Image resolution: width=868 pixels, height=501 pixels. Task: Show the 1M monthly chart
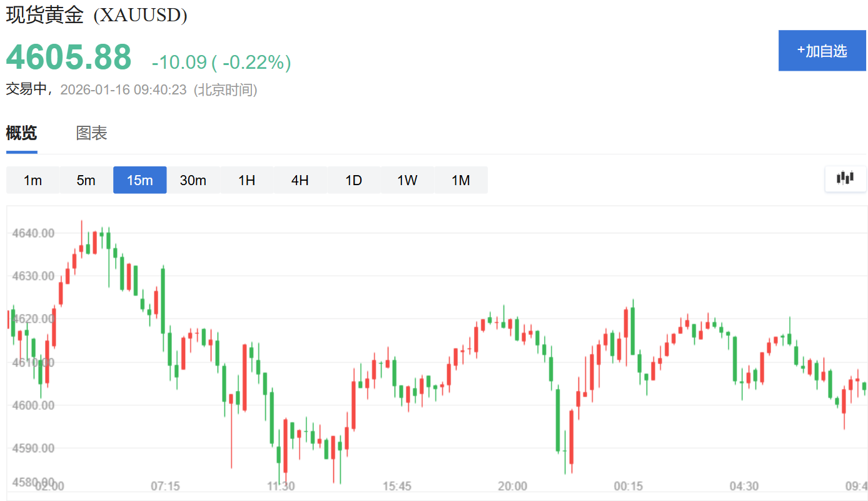point(461,180)
